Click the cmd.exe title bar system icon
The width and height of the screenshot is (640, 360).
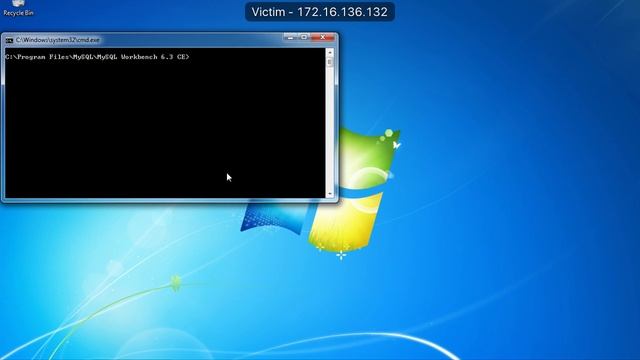coord(9,40)
